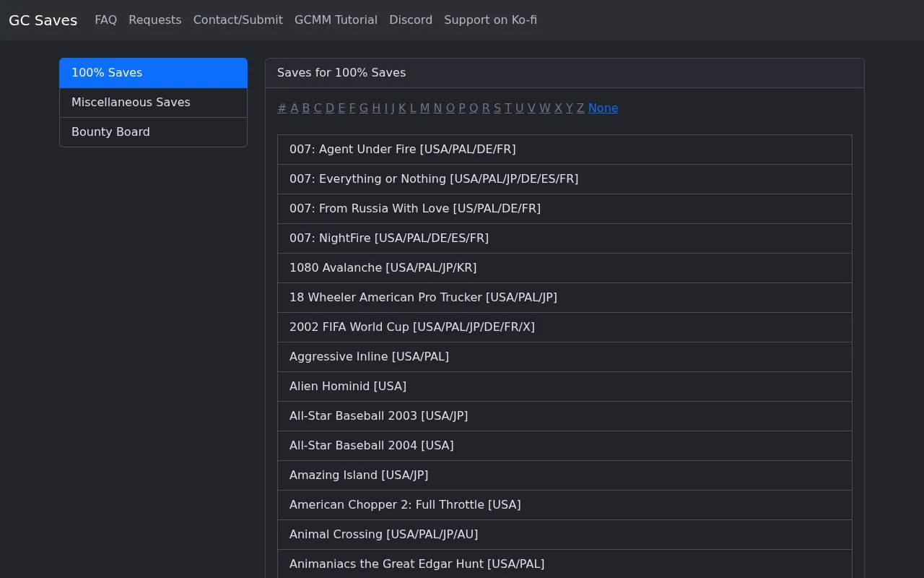Select the Miscellaneous Saves category
This screenshot has height=578, width=924.
153,103
